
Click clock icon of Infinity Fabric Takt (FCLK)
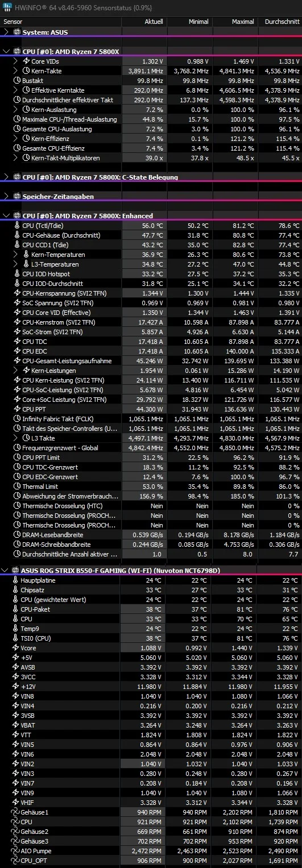point(16,419)
